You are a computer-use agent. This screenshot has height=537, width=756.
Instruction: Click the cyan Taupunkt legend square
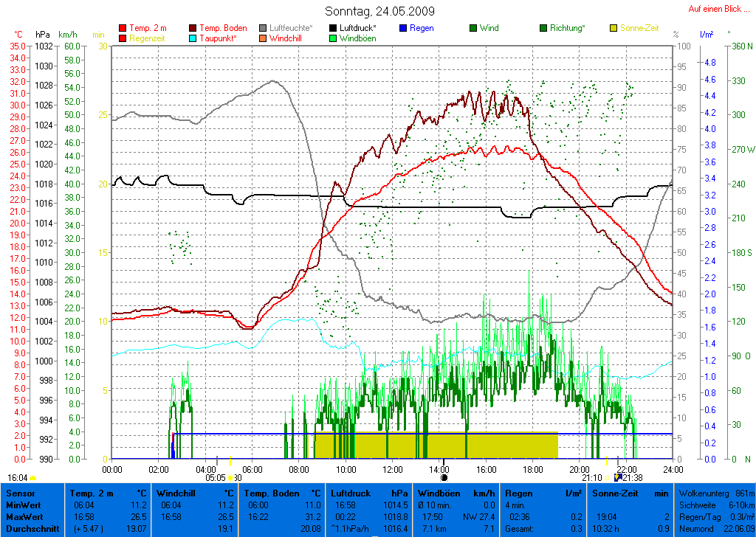193,38
